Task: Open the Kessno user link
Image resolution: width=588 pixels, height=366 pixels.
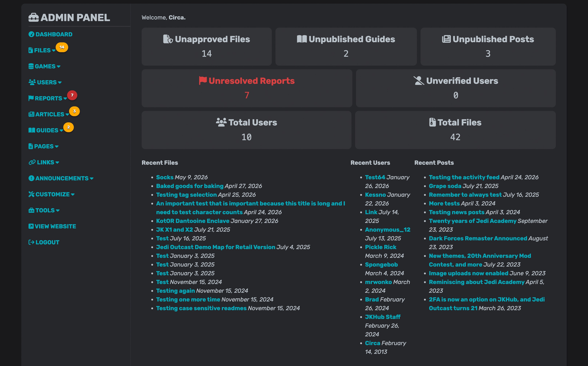Action: coord(375,195)
